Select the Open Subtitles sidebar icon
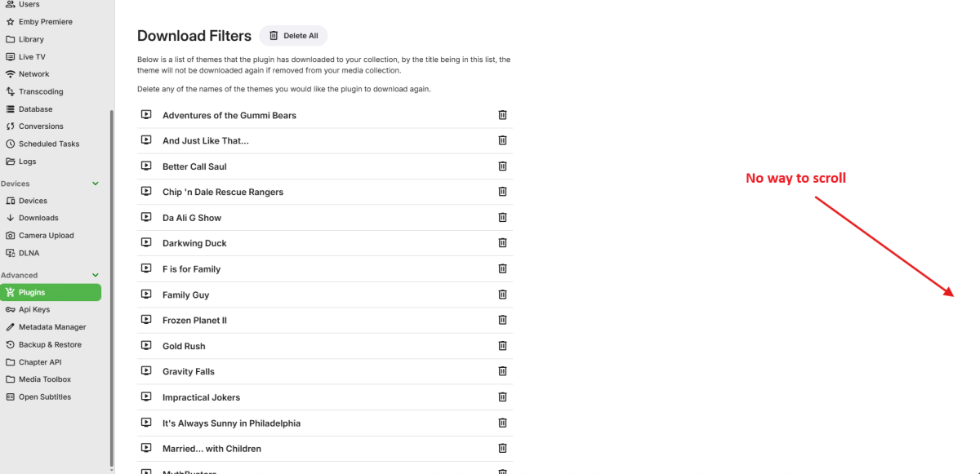980x474 pixels. (10, 396)
